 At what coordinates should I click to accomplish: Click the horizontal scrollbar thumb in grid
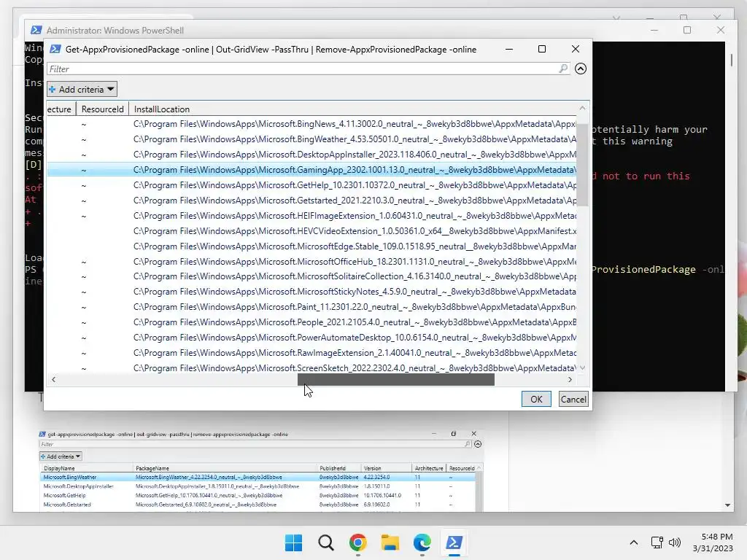pos(396,379)
